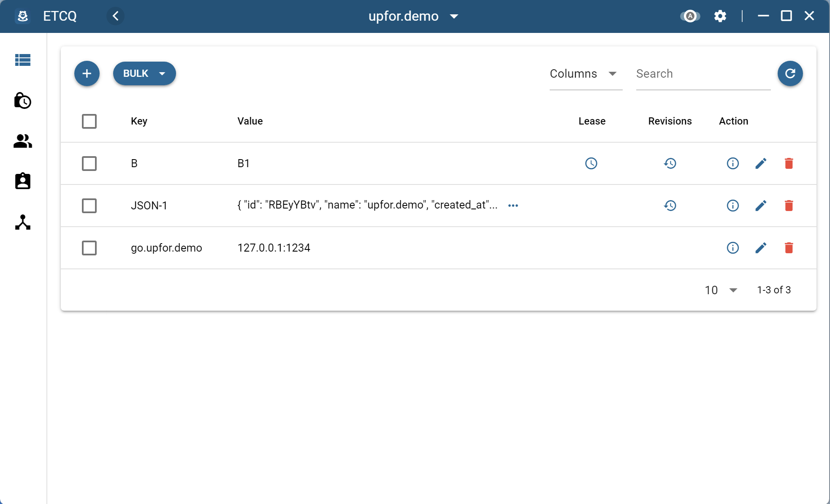Viewport: 830px width, 504px height.
Task: Select the JSON-1 row checkbox
Action: pyautogui.click(x=89, y=206)
